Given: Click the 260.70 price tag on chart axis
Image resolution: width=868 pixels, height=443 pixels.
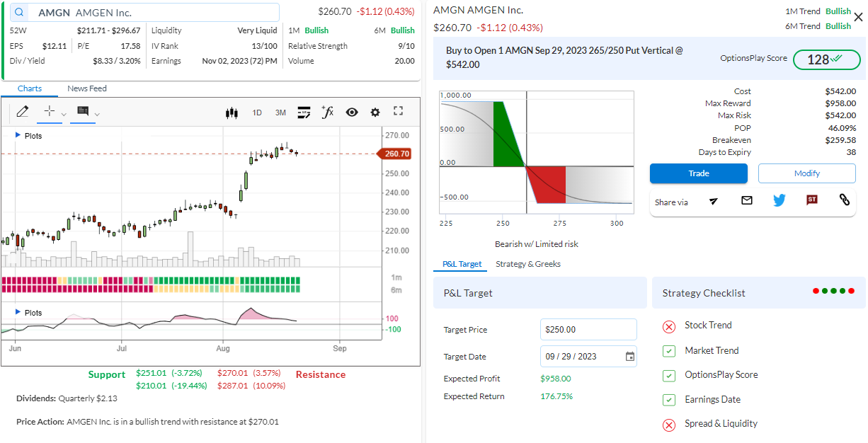Looking at the screenshot, I should (x=394, y=154).
